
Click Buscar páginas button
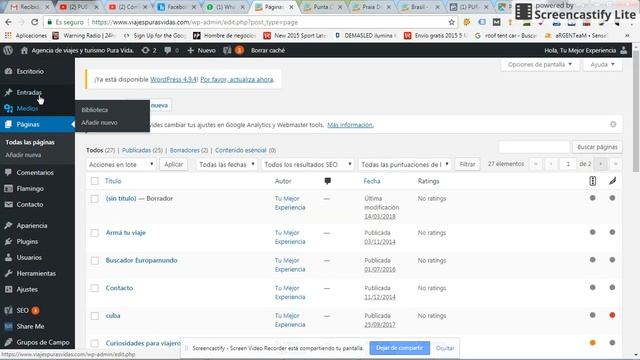click(x=597, y=147)
